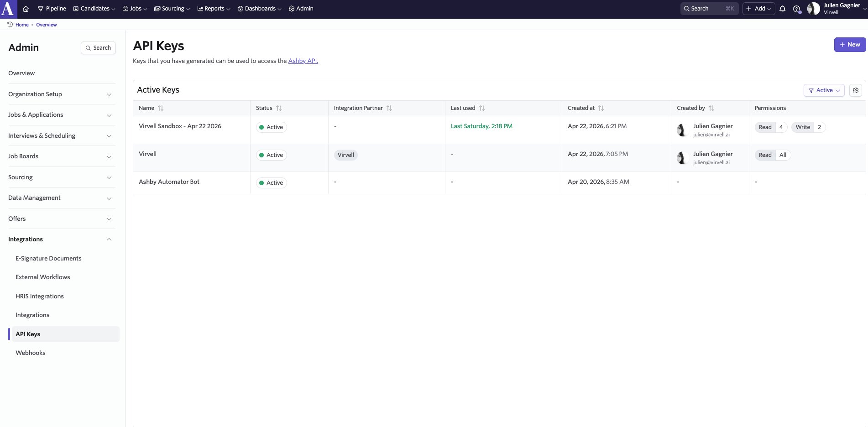The image size is (868, 427).
Task: Click the Virvell integration partner tag
Action: [x=346, y=155]
